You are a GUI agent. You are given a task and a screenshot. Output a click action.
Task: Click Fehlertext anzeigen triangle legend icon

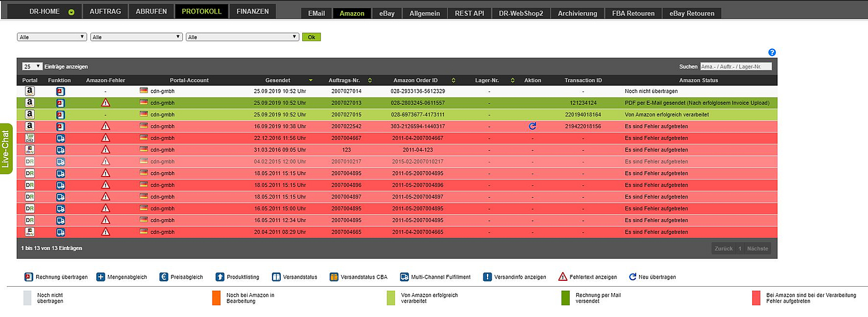563,277
